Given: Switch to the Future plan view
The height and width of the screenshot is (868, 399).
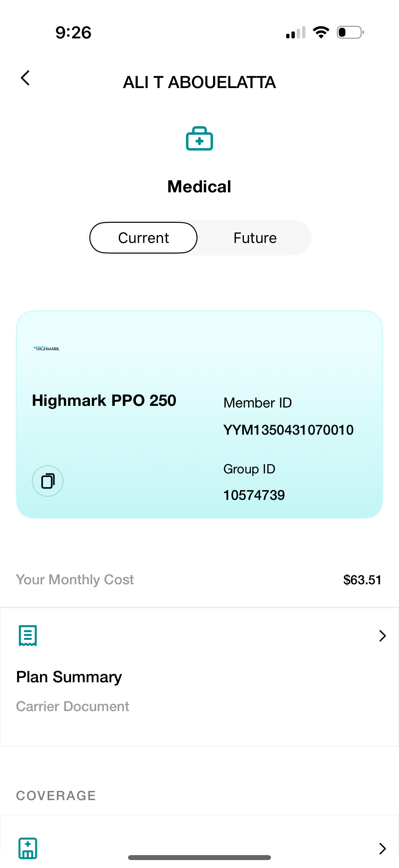Looking at the screenshot, I should pyautogui.click(x=255, y=238).
